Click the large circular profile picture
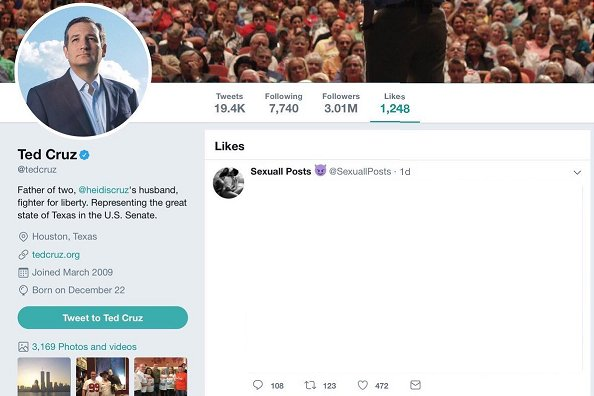594x396 pixels. [x=83, y=70]
